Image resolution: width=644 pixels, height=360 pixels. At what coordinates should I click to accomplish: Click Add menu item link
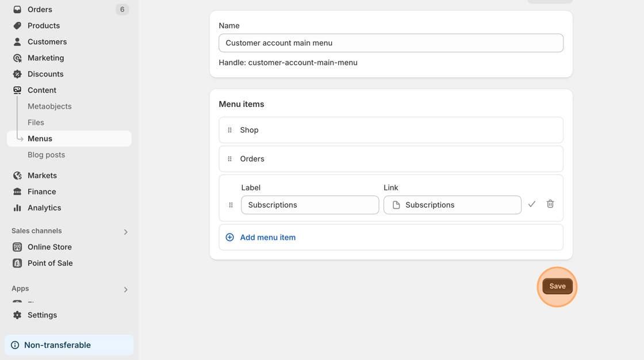(x=268, y=238)
